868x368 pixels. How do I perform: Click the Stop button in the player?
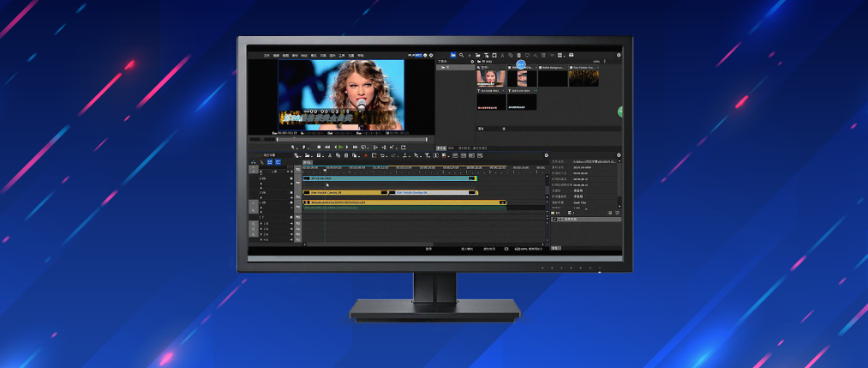click(x=319, y=147)
